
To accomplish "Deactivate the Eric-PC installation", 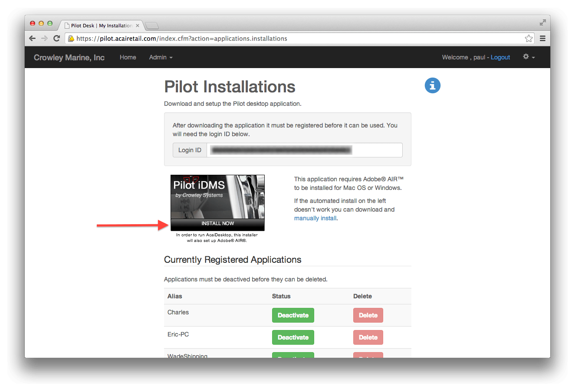I will tap(293, 337).
